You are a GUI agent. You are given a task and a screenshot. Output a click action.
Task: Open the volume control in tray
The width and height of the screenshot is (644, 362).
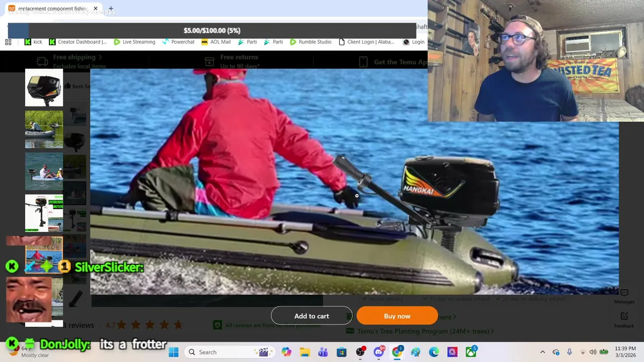(593, 352)
